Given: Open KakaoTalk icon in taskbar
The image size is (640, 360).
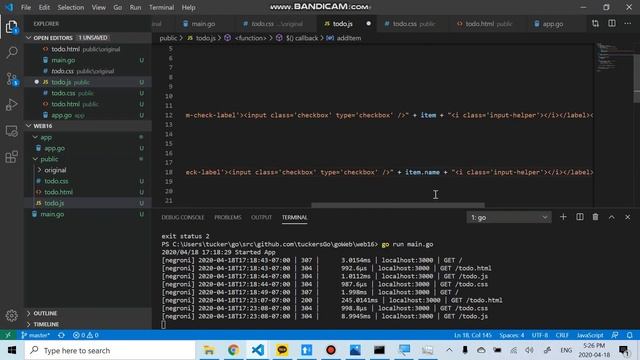Looking at the screenshot, I should [282, 350].
